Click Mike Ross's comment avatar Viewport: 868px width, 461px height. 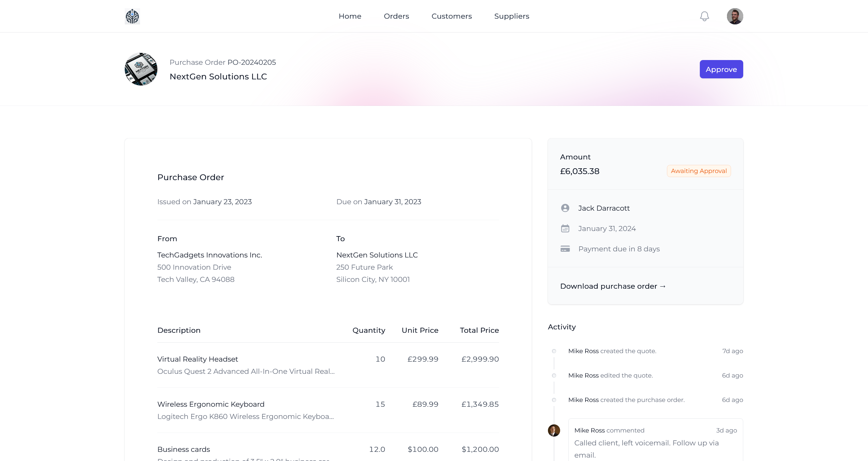coord(554,430)
